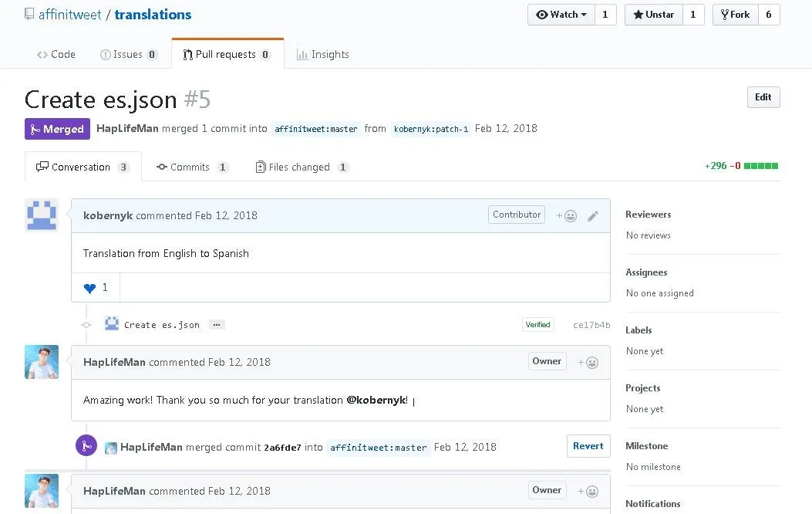The image size is (812, 514).
Task: Select the Pull requests tab
Action: click(x=227, y=54)
